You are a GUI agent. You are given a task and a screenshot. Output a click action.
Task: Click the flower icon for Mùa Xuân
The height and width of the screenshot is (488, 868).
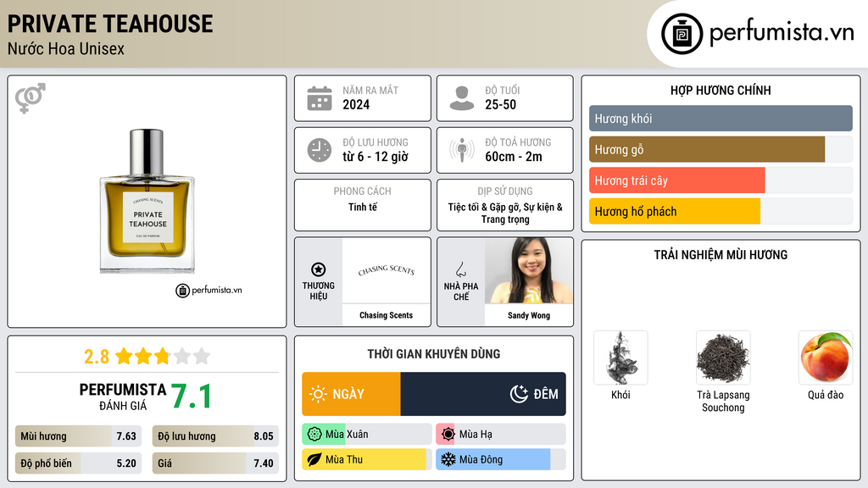click(314, 435)
